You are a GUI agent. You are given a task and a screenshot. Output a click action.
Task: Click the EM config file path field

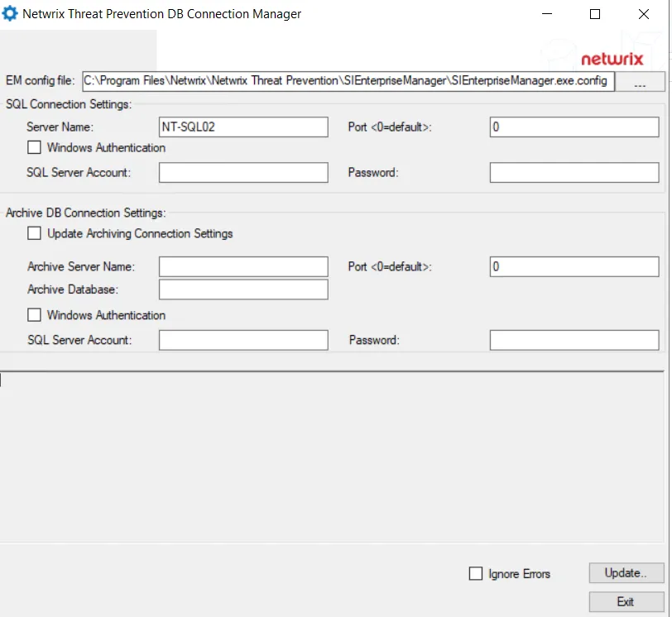click(348, 81)
